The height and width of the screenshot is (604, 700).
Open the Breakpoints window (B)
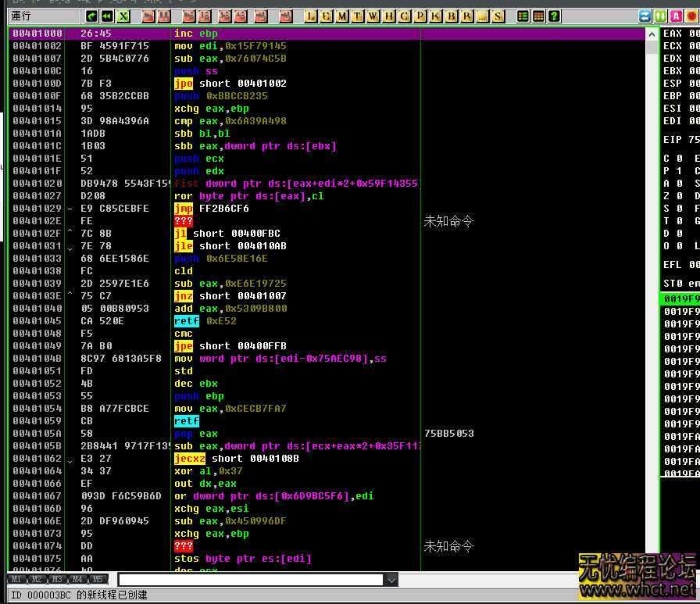click(x=452, y=16)
